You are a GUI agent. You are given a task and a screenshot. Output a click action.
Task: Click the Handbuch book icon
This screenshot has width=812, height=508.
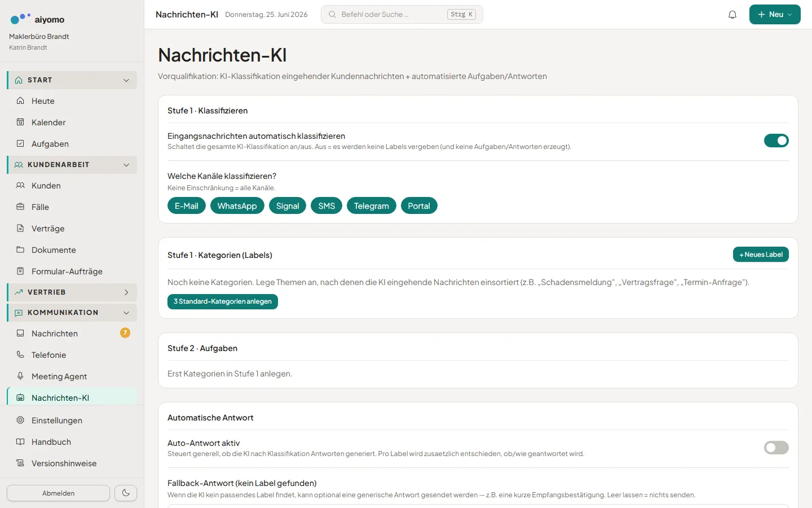click(20, 441)
